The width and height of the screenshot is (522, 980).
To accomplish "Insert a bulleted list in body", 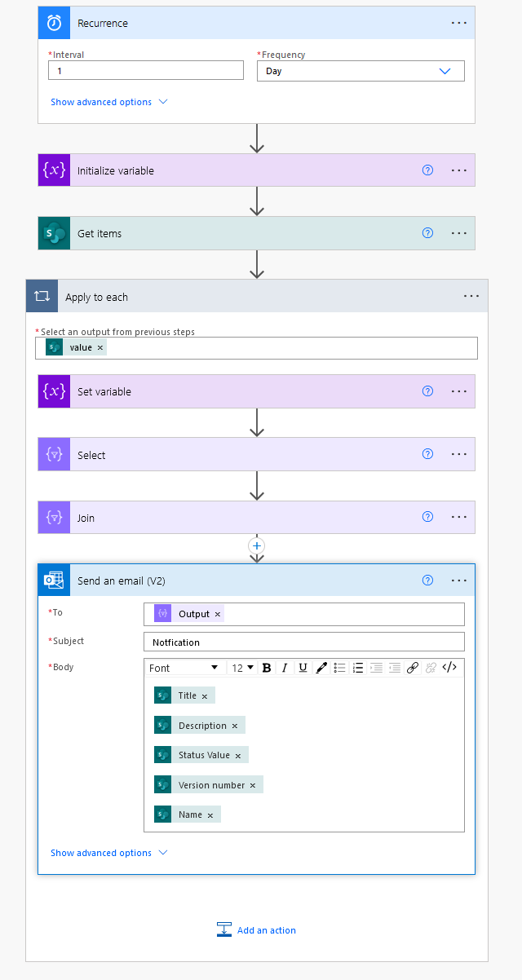I will [340, 668].
